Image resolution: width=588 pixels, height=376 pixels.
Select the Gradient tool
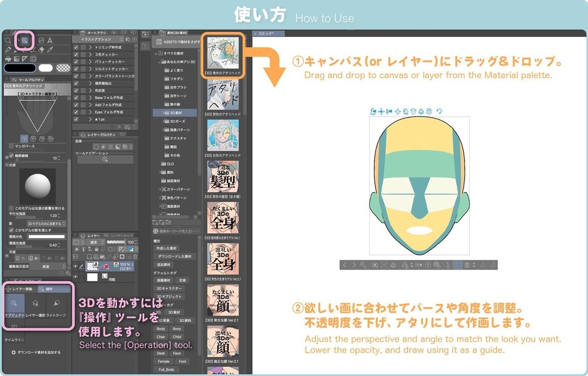(17, 59)
